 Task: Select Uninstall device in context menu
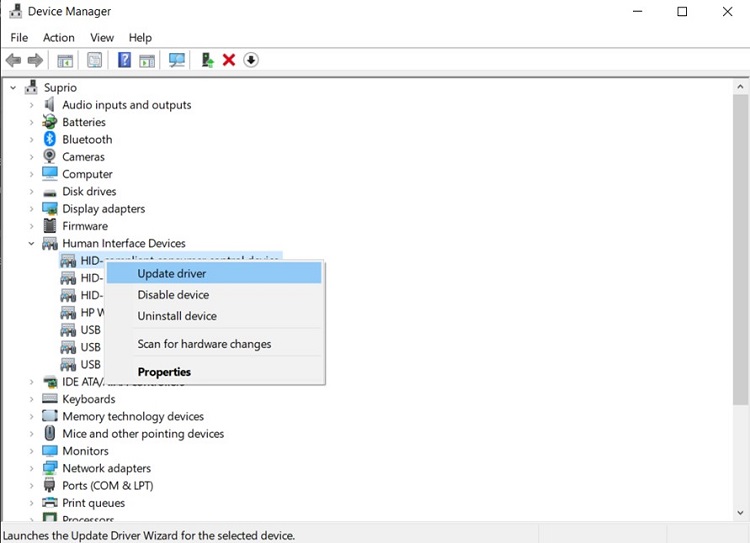[x=177, y=316]
